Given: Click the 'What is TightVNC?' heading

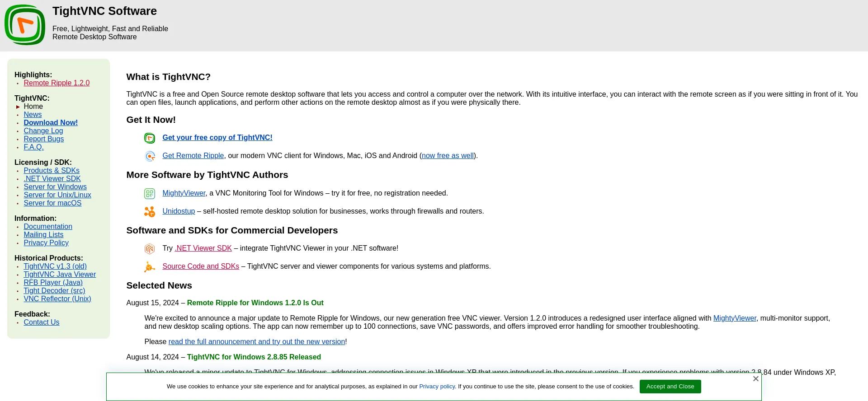Looking at the screenshot, I should 169,77.
